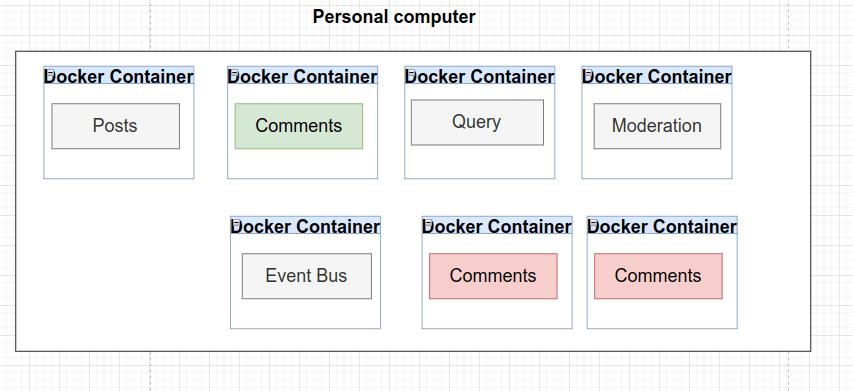The image size is (853, 391).
Task: Collapse the Docker Container holding Posts
Action: click(50, 73)
